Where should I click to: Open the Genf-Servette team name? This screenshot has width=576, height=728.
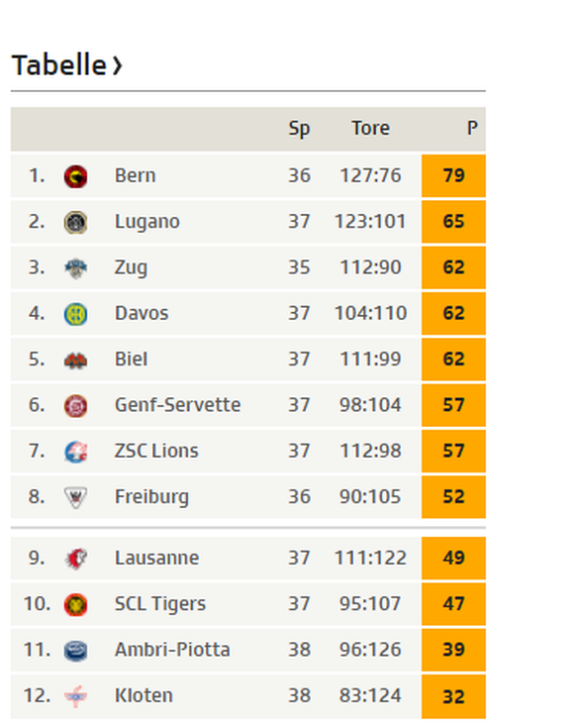tap(177, 405)
